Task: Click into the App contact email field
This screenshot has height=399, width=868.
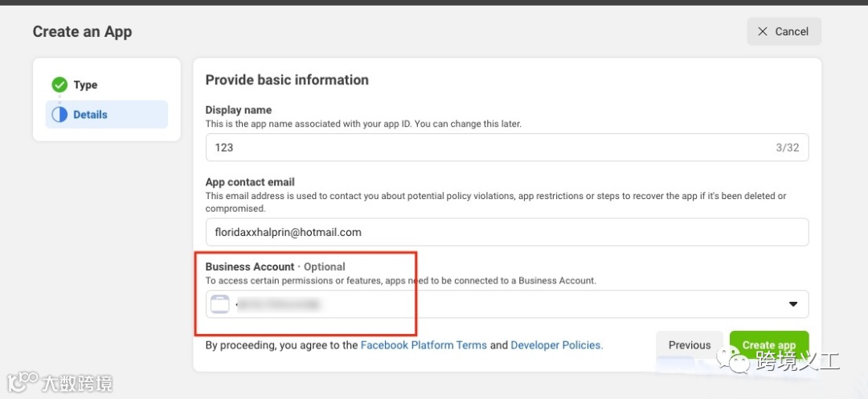Action: click(x=506, y=232)
